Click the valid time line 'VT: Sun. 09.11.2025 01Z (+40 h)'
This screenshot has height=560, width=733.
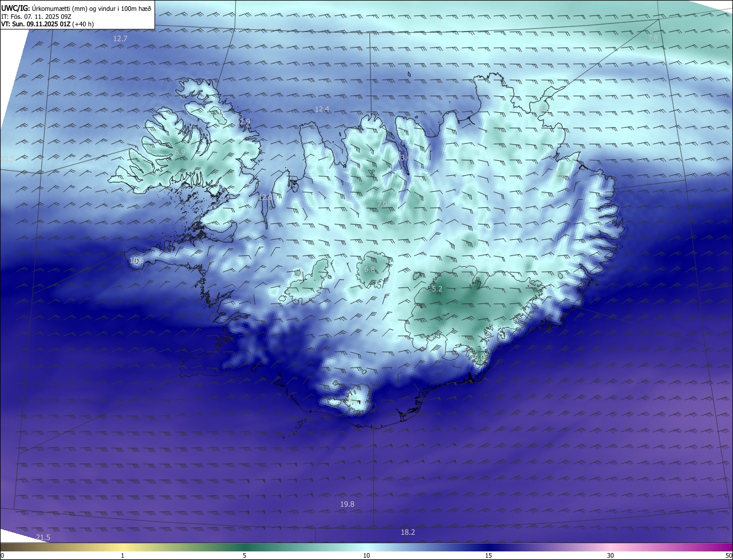pos(48,25)
